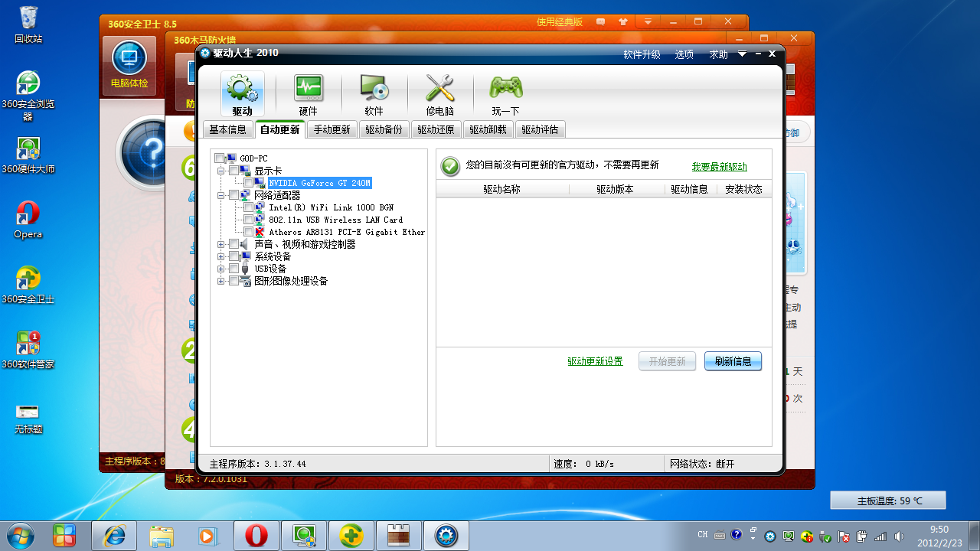Click the 主板温度 59 ℃ desktop widget

point(888,500)
